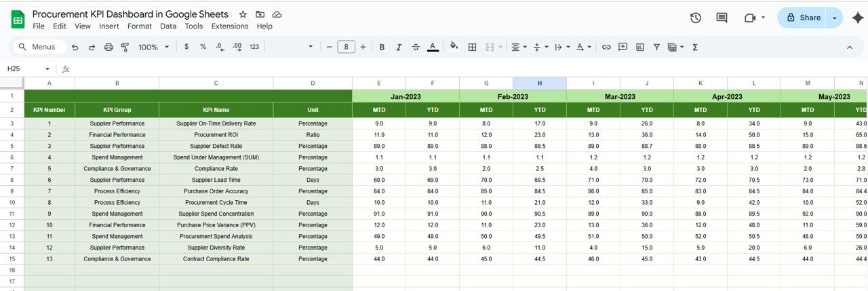Open text rotation dropdown
The image size is (868, 291).
pyautogui.click(x=583, y=47)
